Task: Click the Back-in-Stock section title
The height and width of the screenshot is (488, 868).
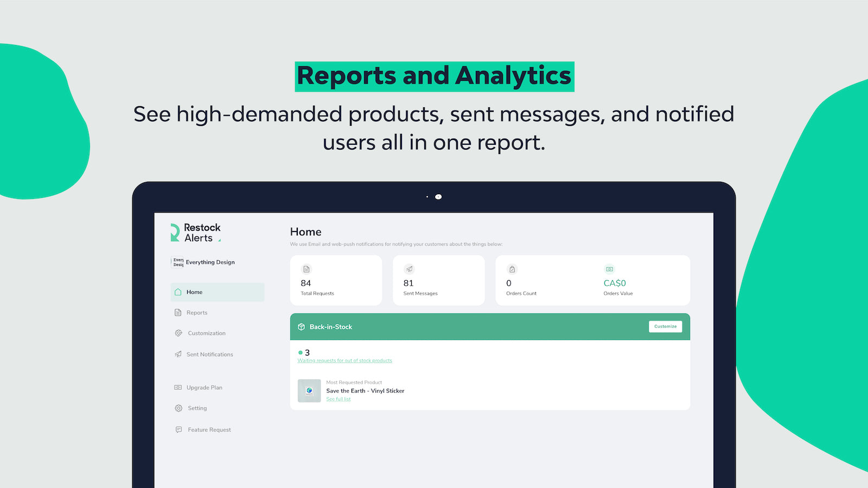Action: tap(331, 327)
